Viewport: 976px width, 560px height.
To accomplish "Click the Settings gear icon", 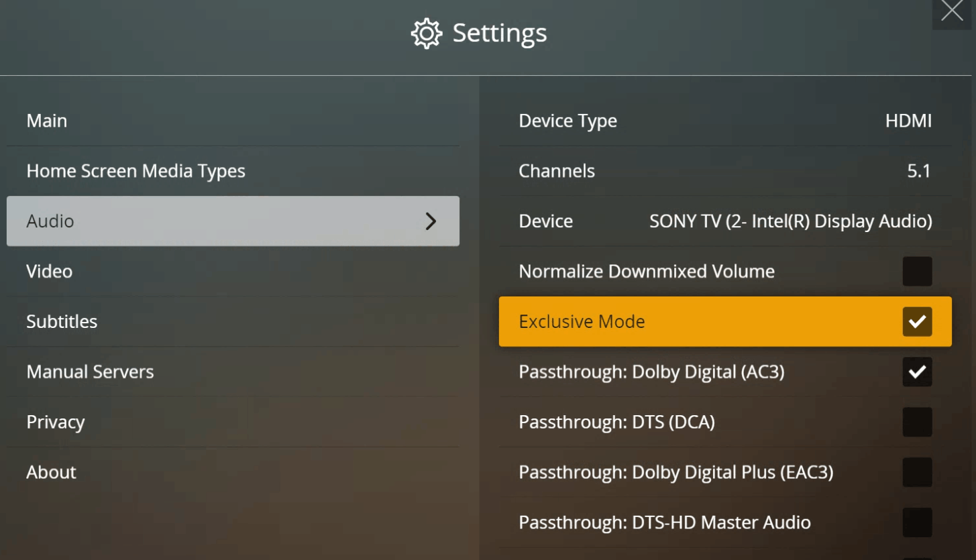I will tap(426, 34).
